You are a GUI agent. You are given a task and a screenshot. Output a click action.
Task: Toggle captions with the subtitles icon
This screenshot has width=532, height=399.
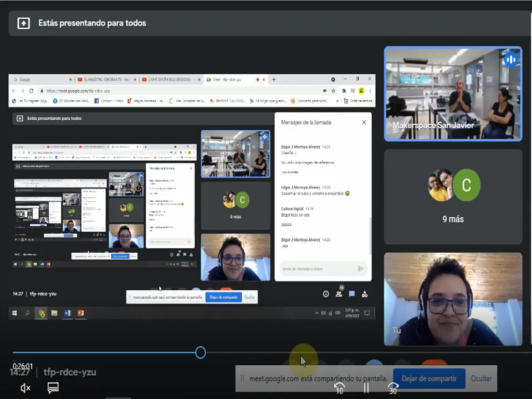point(53,388)
